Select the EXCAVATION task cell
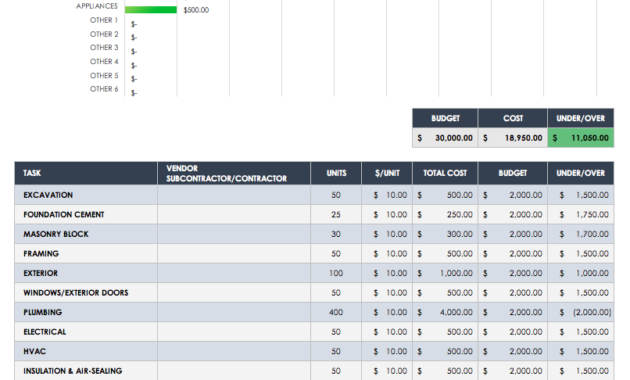 (86, 195)
